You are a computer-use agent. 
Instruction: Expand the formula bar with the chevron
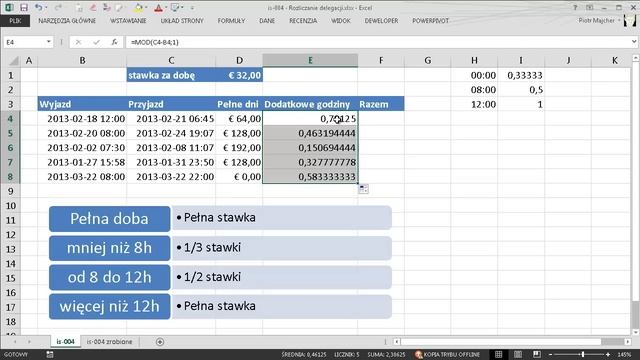pyautogui.click(x=634, y=42)
